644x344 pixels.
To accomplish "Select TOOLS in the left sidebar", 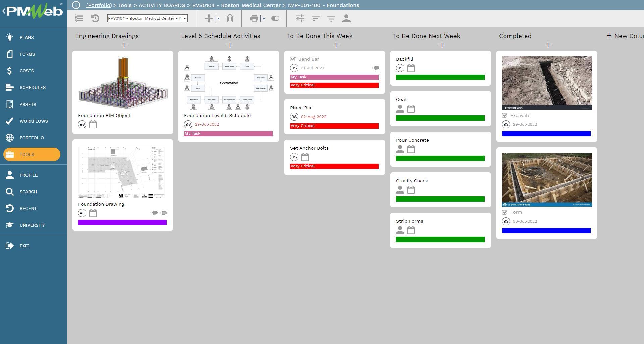I will coord(32,154).
